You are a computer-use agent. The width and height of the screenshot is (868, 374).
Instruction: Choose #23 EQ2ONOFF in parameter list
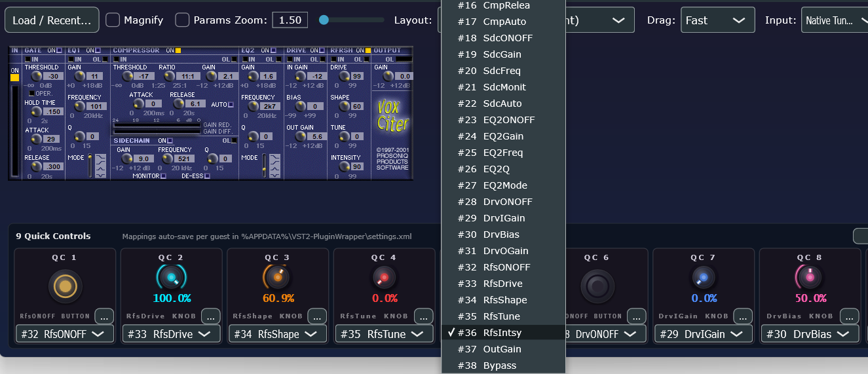pos(503,120)
